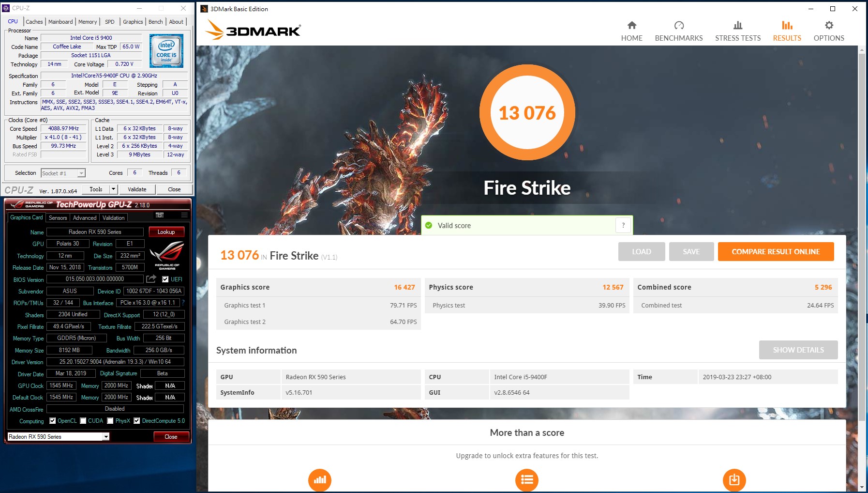
Task: Click CPU-Z Tools button
Action: (x=96, y=189)
